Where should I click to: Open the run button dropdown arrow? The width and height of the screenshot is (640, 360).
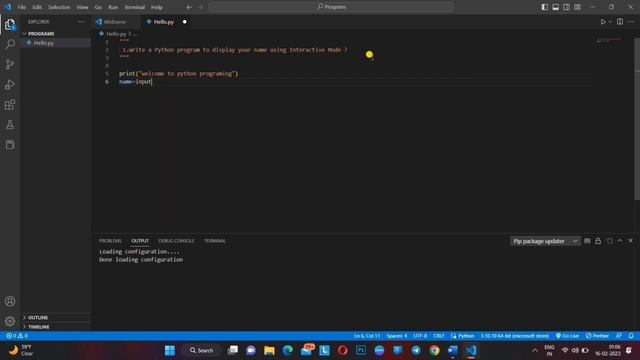click(x=610, y=22)
